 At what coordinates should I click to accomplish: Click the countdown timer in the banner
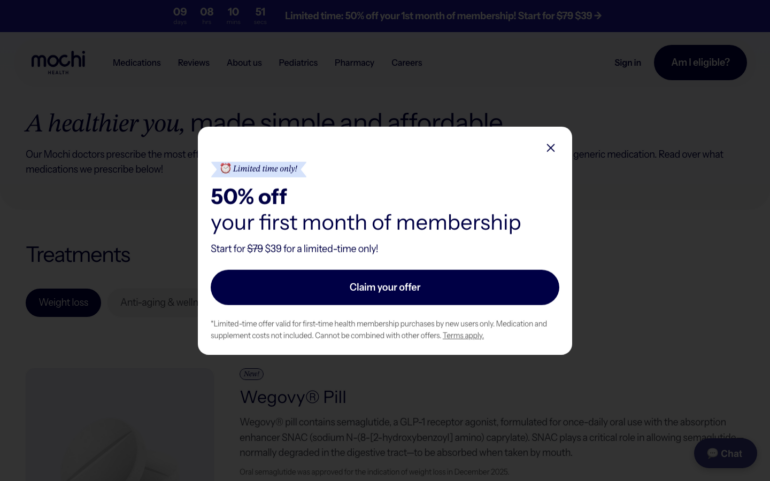(219, 15)
